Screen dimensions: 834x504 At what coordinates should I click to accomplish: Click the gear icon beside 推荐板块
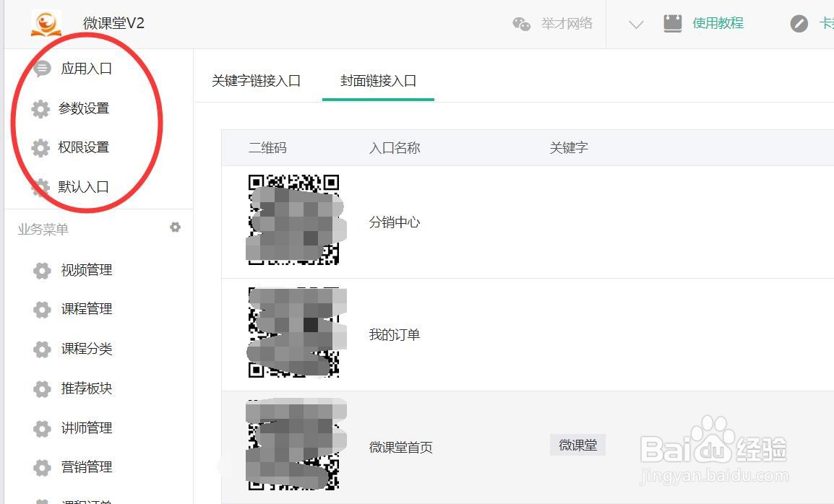(42, 389)
